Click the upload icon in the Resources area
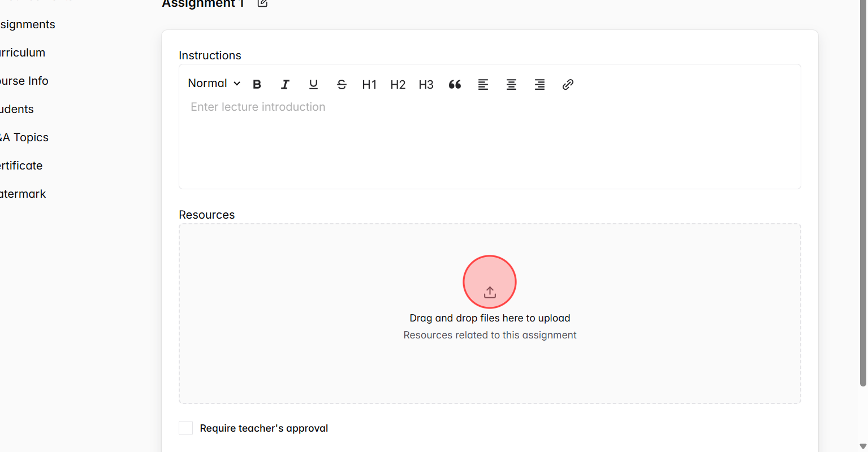868x452 pixels. pos(490,292)
